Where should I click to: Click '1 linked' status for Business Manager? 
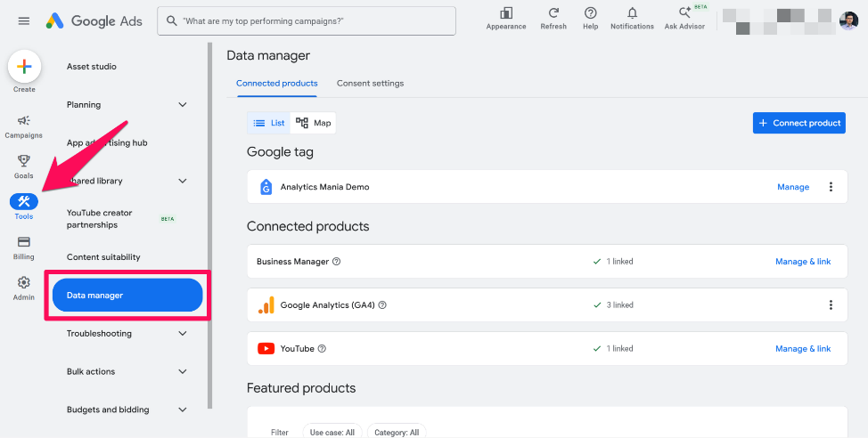[x=619, y=262]
